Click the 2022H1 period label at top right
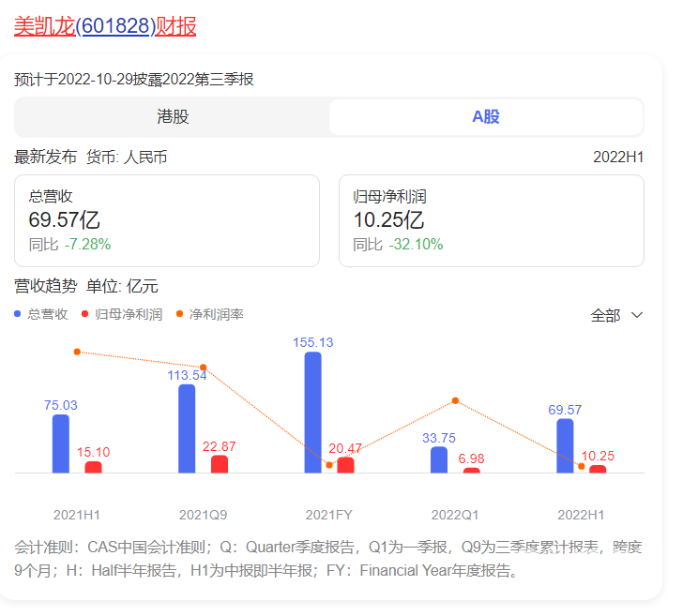 618,157
